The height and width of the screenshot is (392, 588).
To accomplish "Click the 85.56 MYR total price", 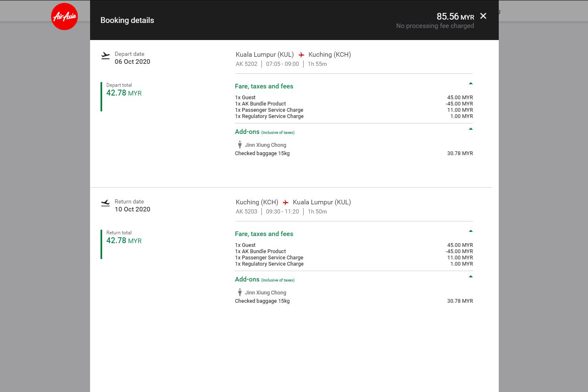I will (455, 17).
